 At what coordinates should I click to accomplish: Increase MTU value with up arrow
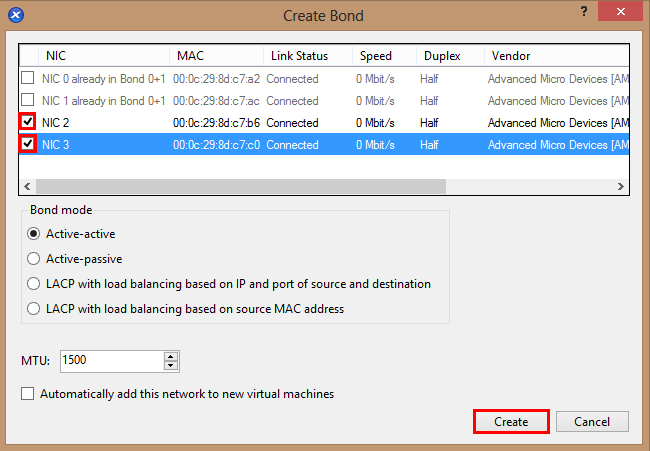[x=171, y=356]
